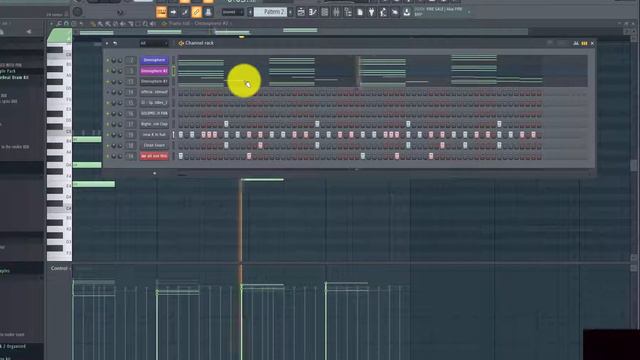Adjust the Clean Snare channel volume knob
Screen dimensions: 640x360
click(x=120, y=145)
